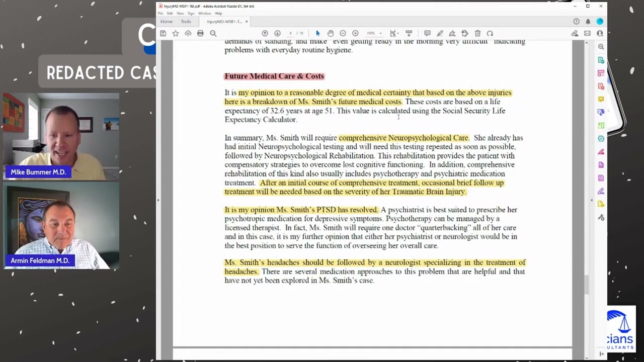Viewport: 644px width, 362px height.
Task: Click the right pane search tools magnifier
Action: pyautogui.click(x=601, y=47)
